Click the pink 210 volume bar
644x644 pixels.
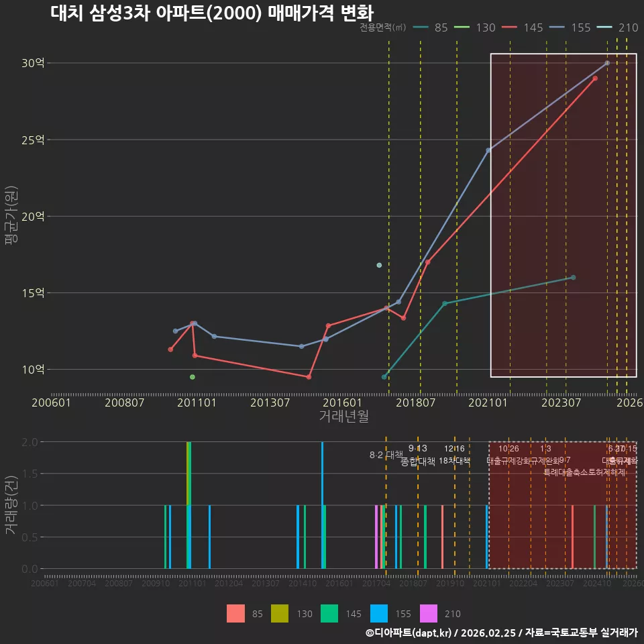point(376,537)
